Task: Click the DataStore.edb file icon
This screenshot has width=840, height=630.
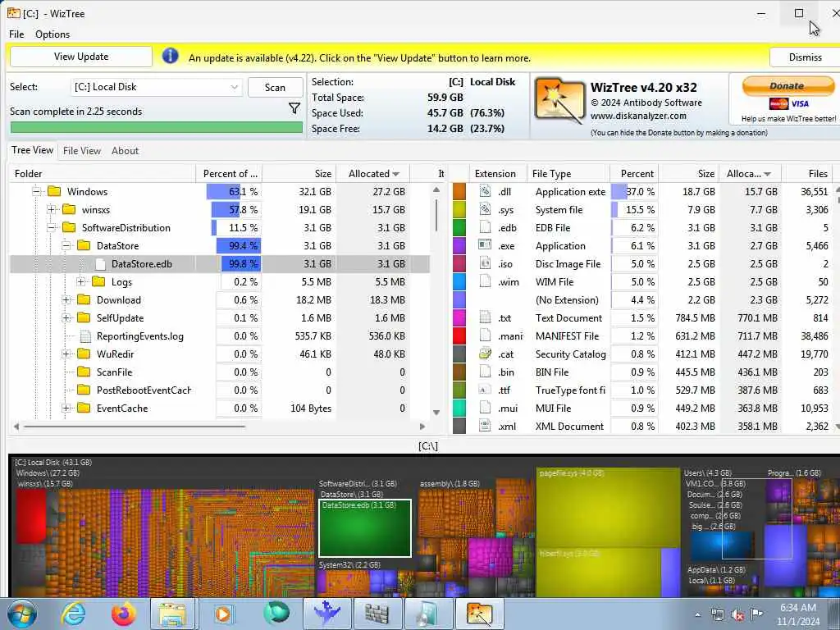Action: (100, 263)
